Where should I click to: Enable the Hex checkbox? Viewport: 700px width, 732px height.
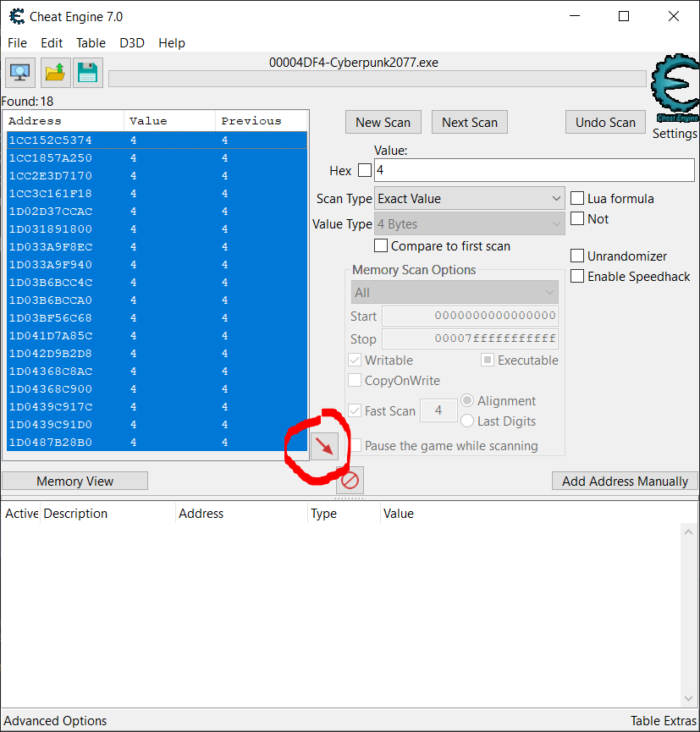365,170
